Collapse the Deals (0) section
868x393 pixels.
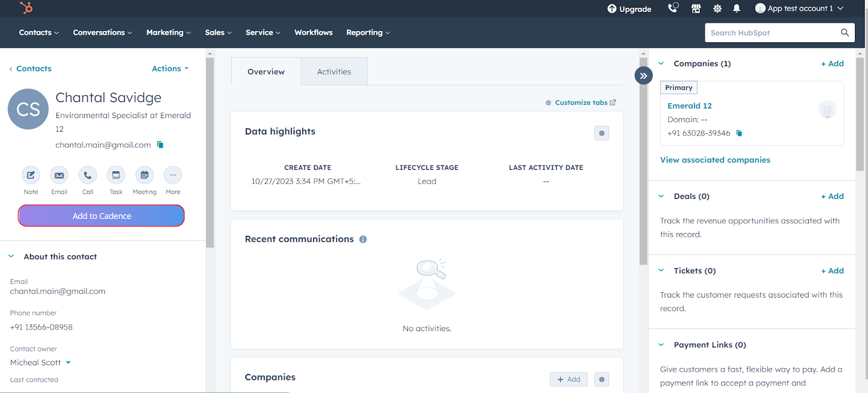pos(661,196)
